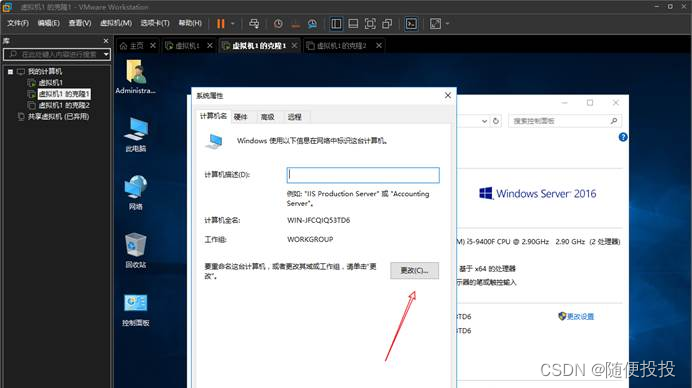Expand the control panel address dropdown

[x=484, y=121]
